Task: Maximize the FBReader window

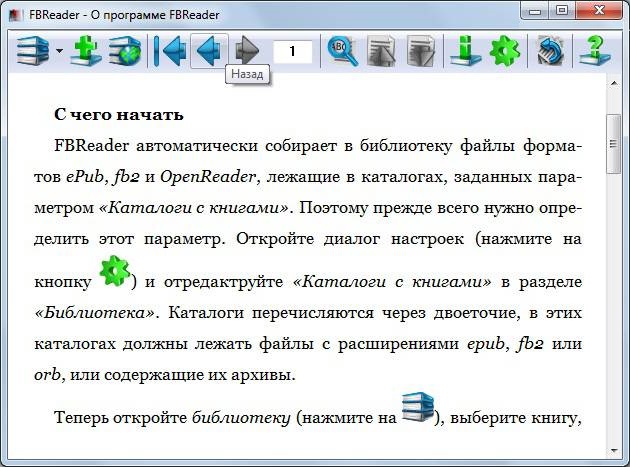Action: point(562,10)
